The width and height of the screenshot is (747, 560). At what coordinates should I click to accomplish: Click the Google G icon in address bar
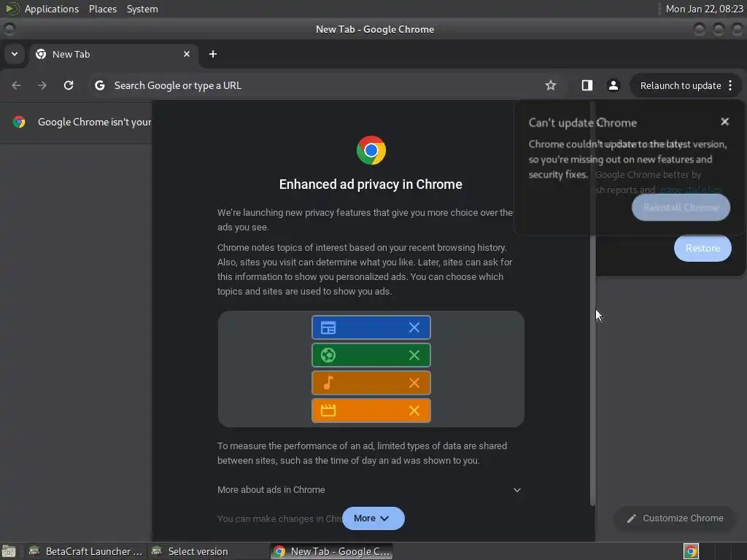[x=99, y=85]
